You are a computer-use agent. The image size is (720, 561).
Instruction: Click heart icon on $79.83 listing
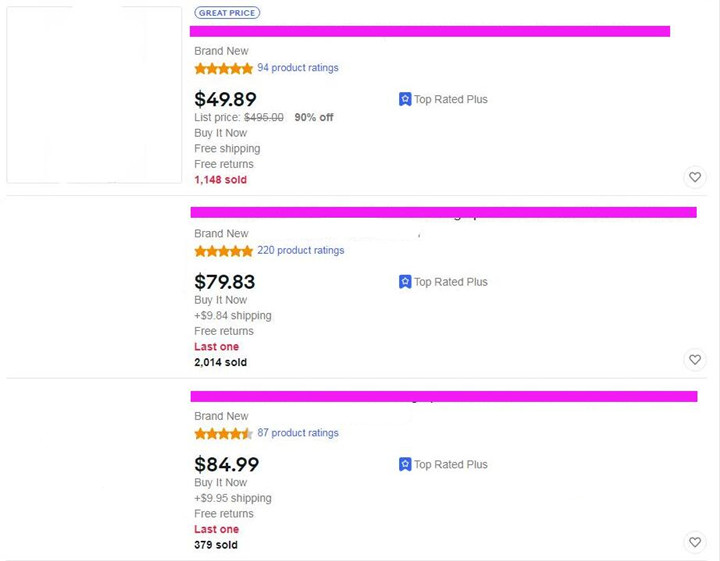(695, 359)
